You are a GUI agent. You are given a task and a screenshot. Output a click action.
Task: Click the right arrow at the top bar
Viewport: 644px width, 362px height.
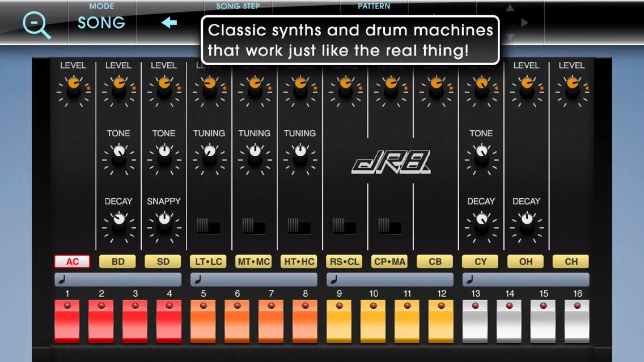pos(524,23)
